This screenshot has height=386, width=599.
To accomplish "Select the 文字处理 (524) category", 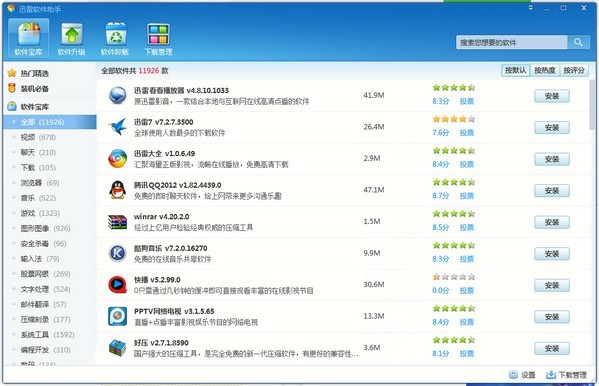I will tap(45, 289).
